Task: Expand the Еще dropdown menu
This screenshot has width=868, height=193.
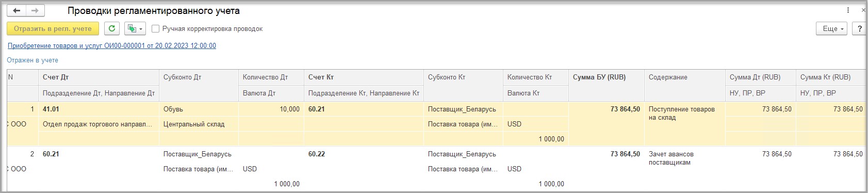Action: point(832,29)
